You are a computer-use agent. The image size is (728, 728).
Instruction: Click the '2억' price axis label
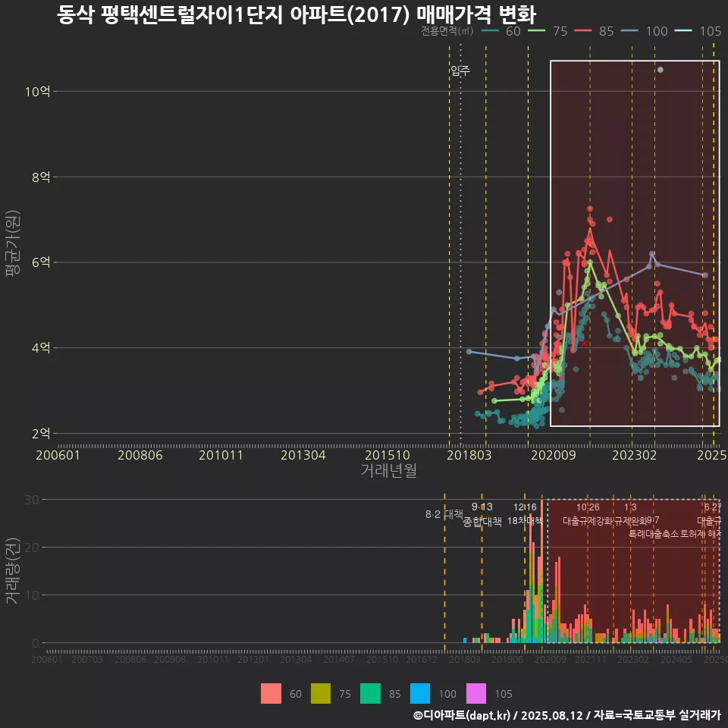[41, 434]
